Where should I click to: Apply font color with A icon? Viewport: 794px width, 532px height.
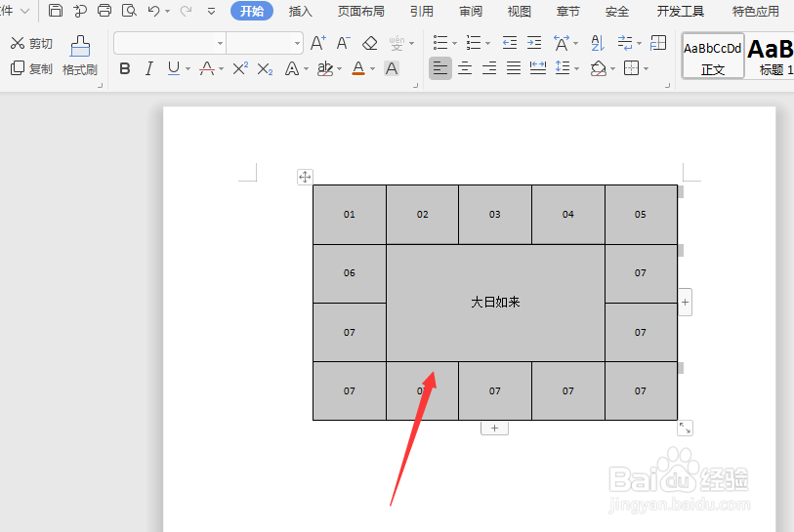pyautogui.click(x=358, y=68)
